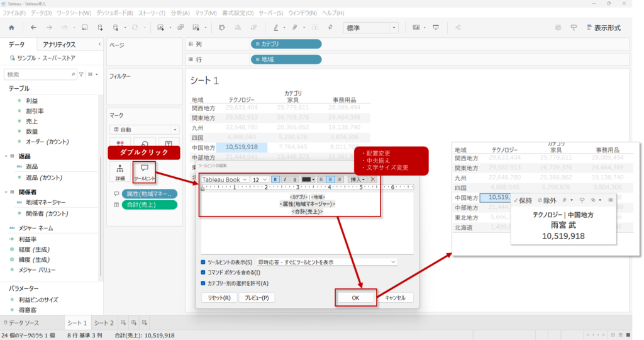
Task: Toggle カテゴリー別の選択を許可 checkbox
Action: pos(203,283)
